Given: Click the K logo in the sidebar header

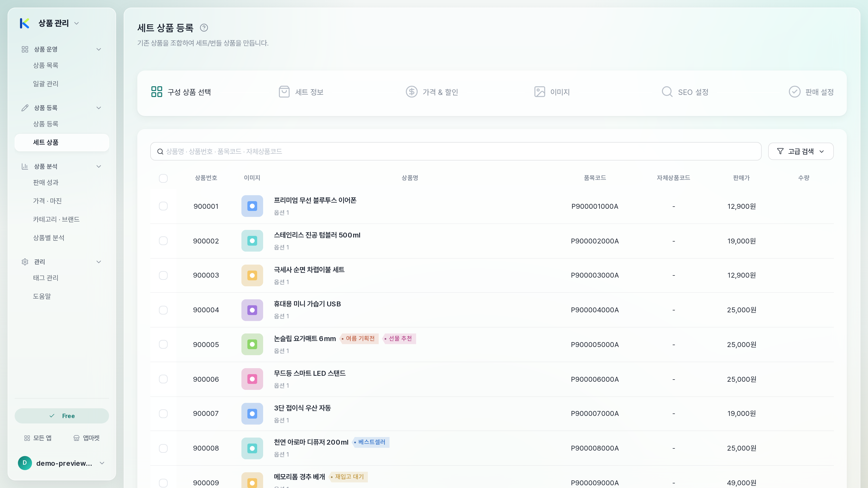Looking at the screenshot, I should tap(25, 23).
